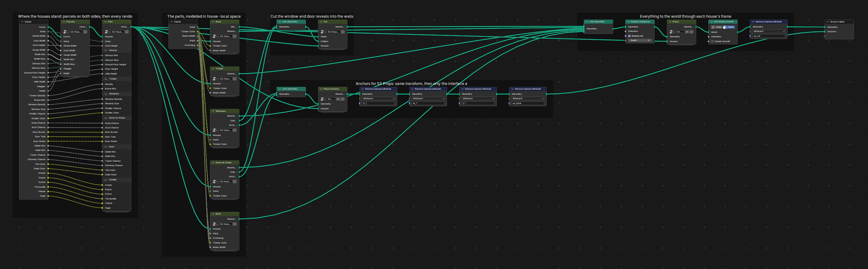The image size is (868, 269).
Task: Click the Depth value field
Action: click(640, 41)
